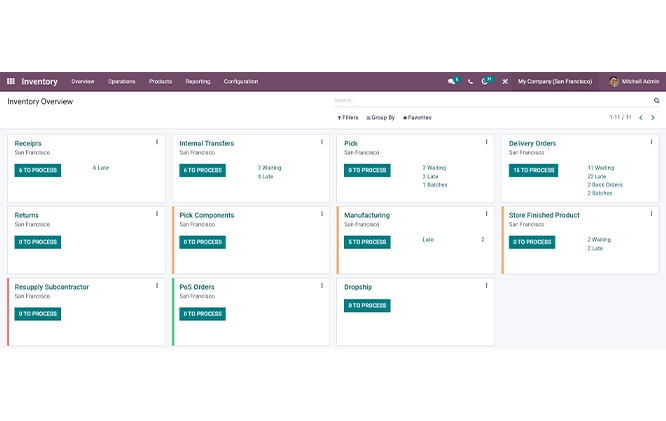Click the debug tools wrench icon
666x421 pixels.
(505, 82)
